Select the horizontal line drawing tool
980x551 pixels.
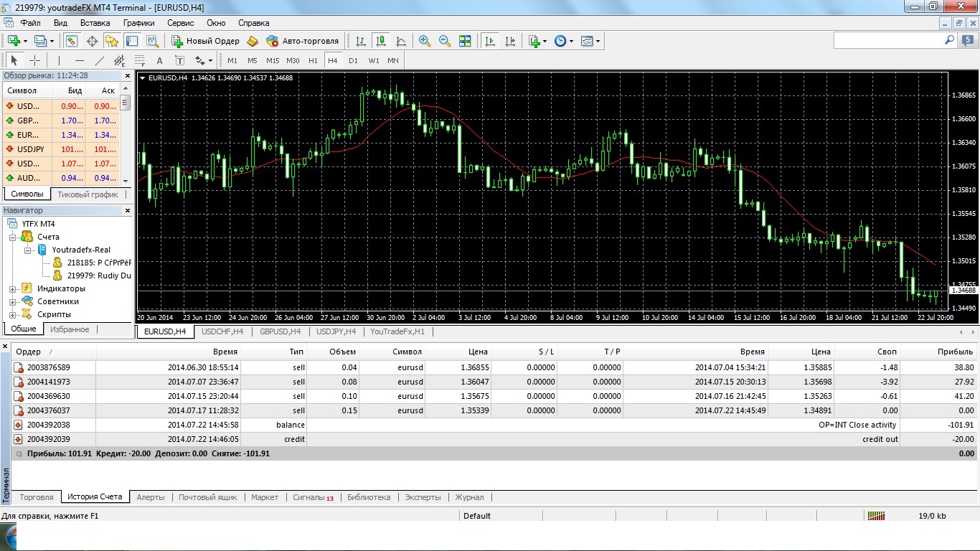click(x=80, y=60)
